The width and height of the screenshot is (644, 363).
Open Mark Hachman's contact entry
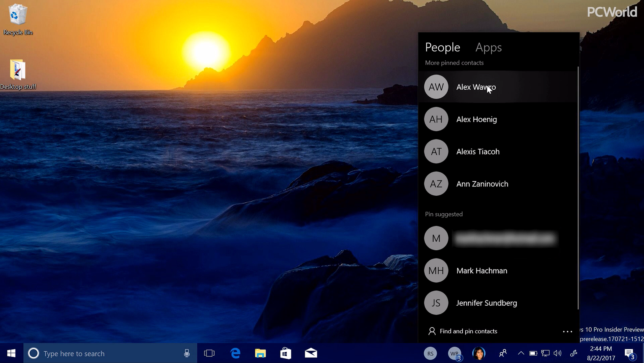click(482, 271)
